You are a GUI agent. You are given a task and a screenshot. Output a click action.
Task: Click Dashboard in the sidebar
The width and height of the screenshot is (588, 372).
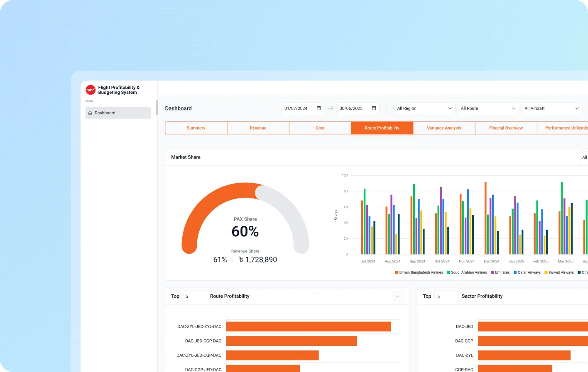[x=118, y=113]
